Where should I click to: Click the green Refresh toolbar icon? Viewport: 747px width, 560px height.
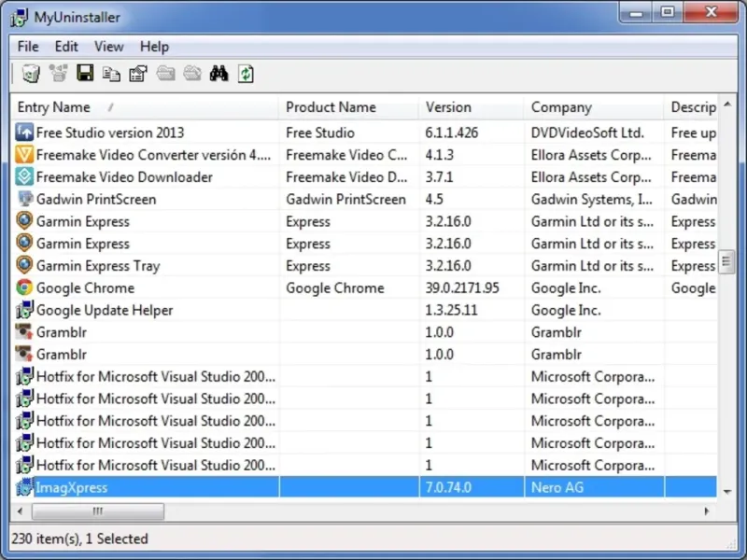(x=246, y=74)
